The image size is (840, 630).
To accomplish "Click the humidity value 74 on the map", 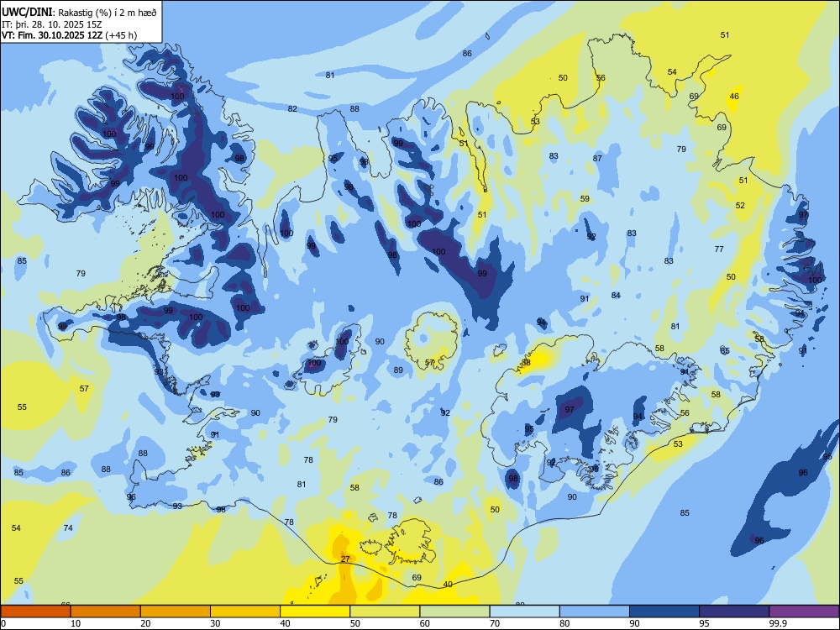I will pyautogui.click(x=68, y=528).
